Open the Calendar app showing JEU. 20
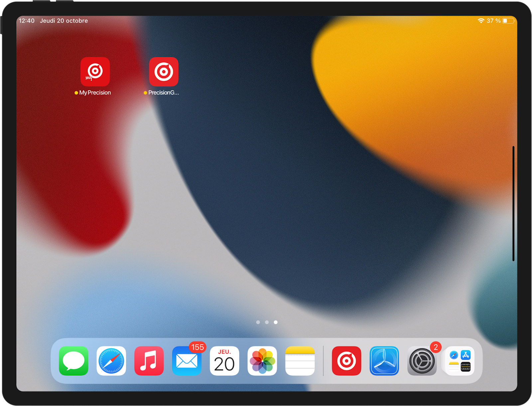The height and width of the screenshot is (406, 532). (x=224, y=361)
